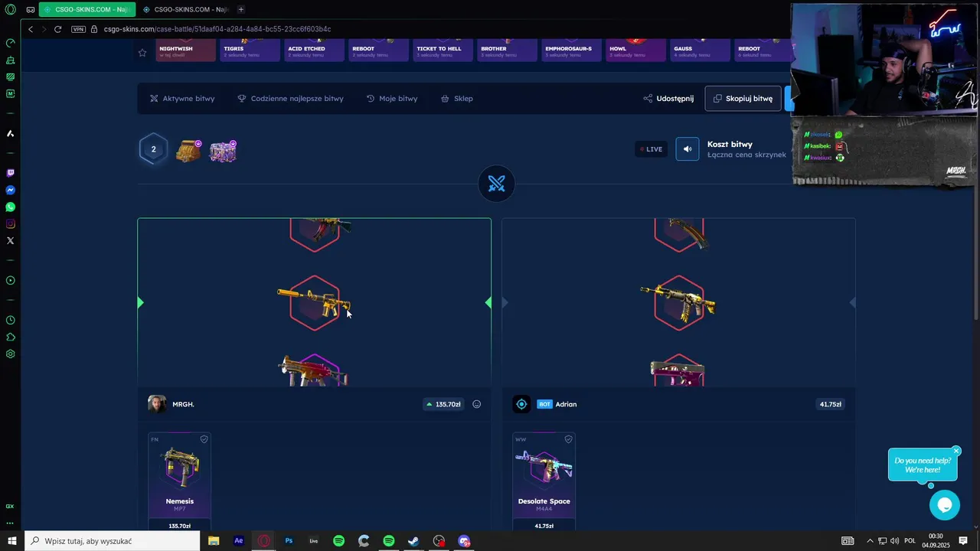This screenshot has height=551, width=980.
Task: Switch to Aktywne bitwy tab
Action: tap(182, 99)
